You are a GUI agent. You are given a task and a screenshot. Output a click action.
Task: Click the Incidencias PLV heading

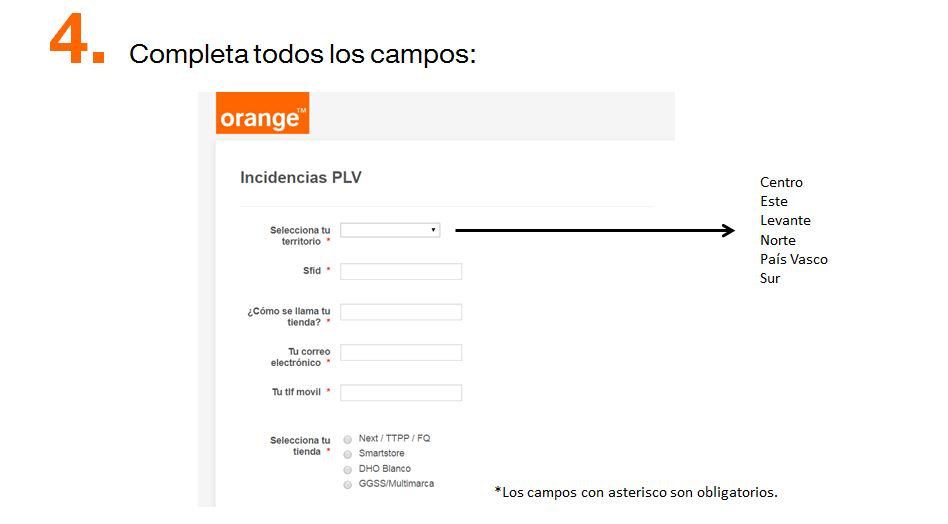coord(300,178)
